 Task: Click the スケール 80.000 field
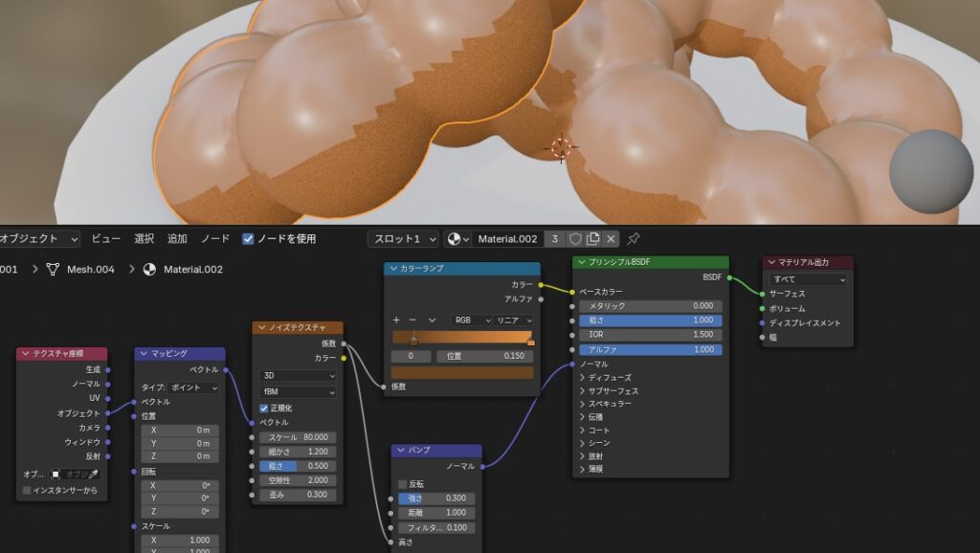[x=298, y=437]
